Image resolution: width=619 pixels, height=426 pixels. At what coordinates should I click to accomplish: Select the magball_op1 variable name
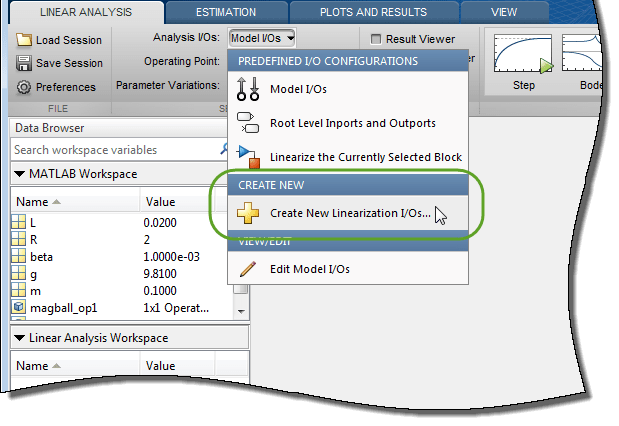64,308
